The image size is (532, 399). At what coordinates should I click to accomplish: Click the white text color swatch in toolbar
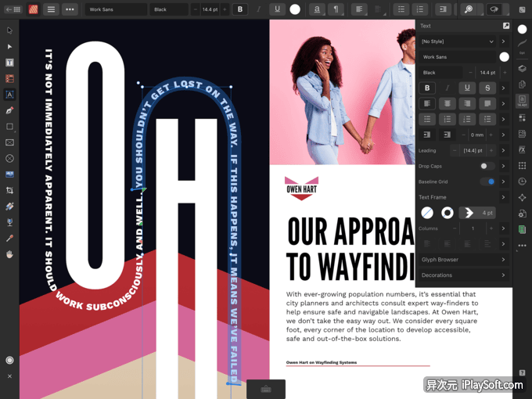[295, 9]
